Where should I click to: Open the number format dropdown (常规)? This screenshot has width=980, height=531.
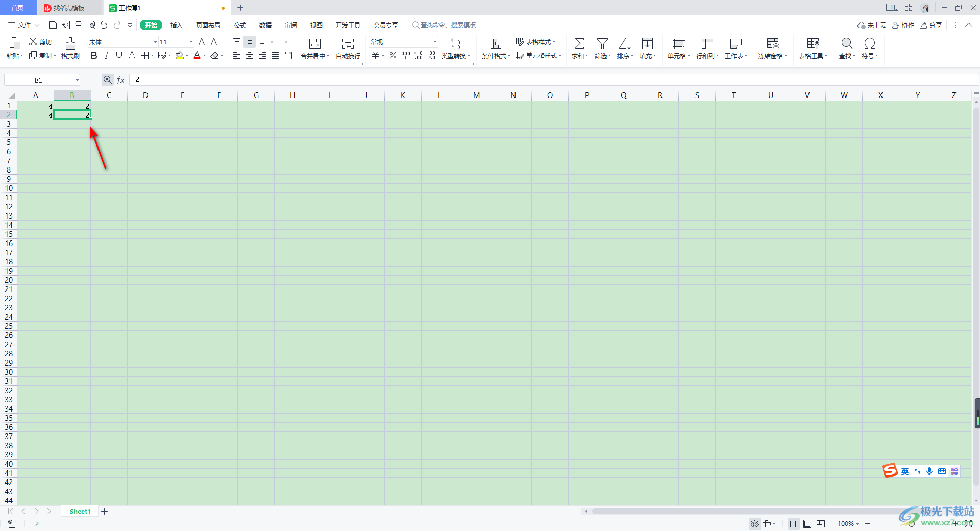point(435,42)
